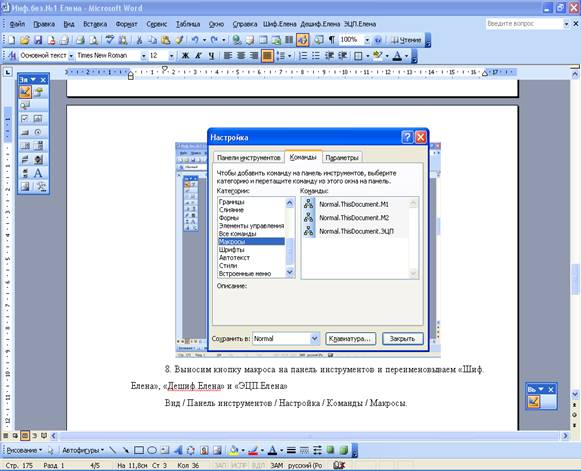Cut the selection with the scissors icon
Image resolution: width=581 pixels, height=471 pixels.
coord(139,40)
